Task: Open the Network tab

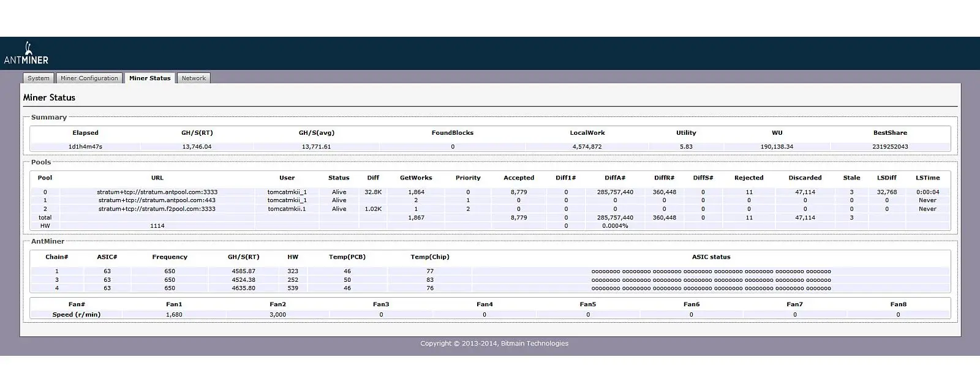Action: pos(194,78)
